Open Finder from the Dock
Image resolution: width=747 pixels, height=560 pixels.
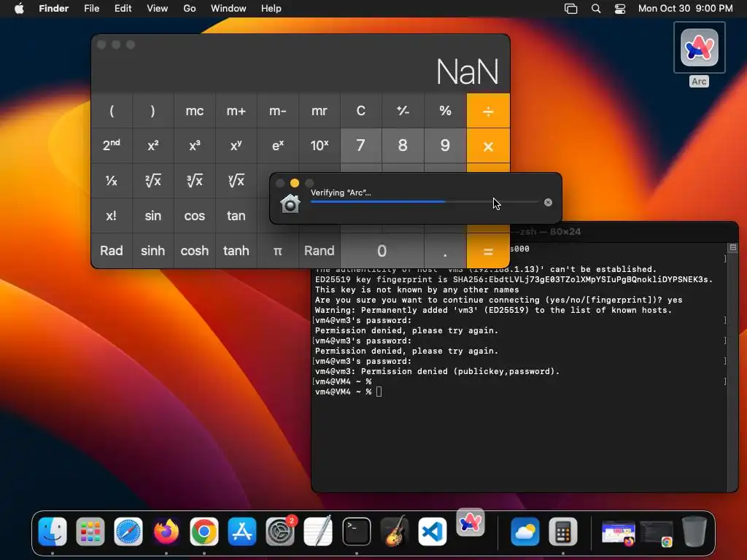coord(53,532)
